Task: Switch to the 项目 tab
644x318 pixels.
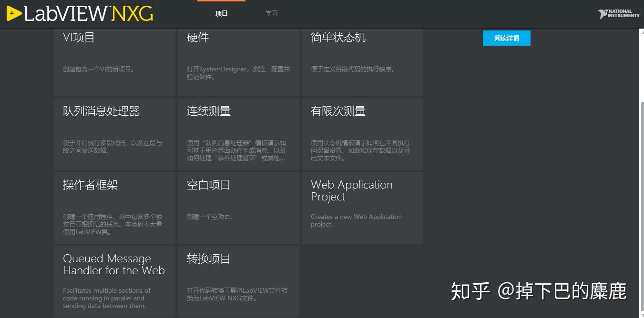Action: pos(221,13)
